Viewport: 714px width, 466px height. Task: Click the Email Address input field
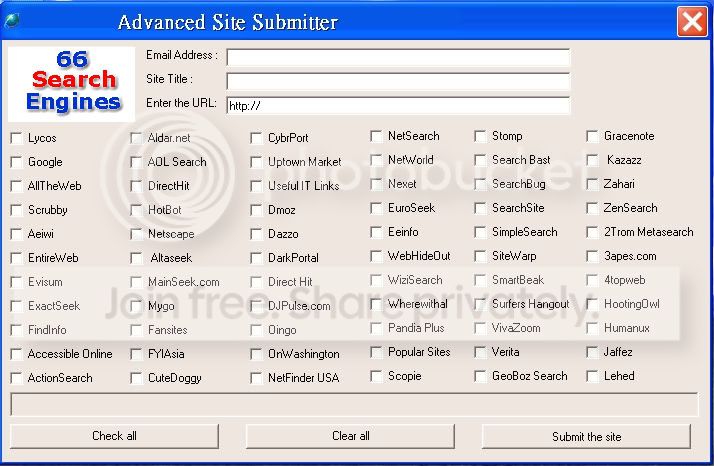click(x=398, y=57)
